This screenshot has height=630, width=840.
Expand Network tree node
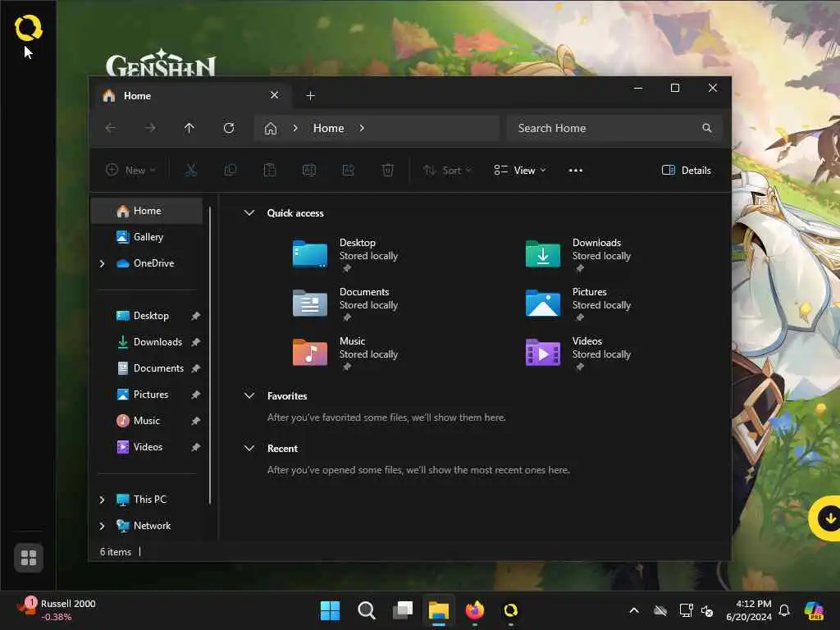102,526
